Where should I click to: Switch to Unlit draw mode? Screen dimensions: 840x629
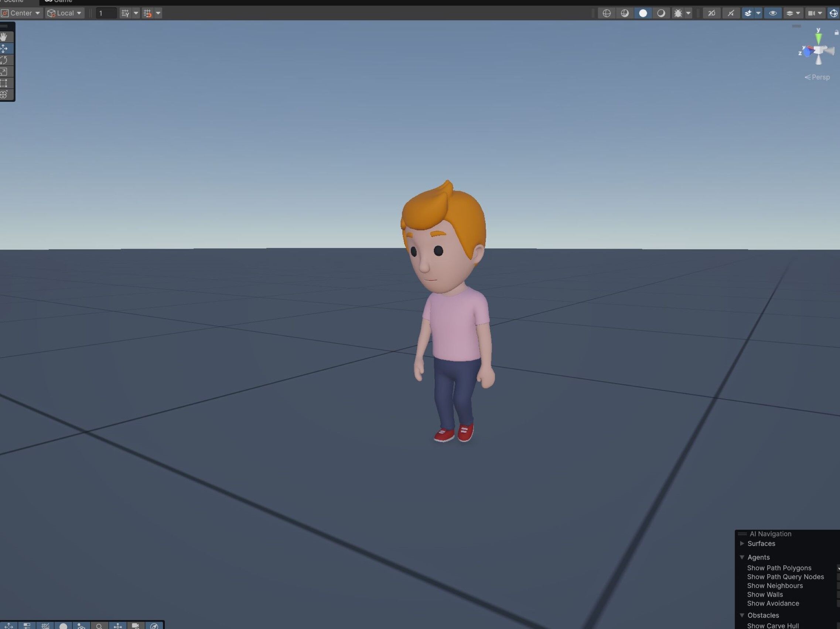(661, 13)
